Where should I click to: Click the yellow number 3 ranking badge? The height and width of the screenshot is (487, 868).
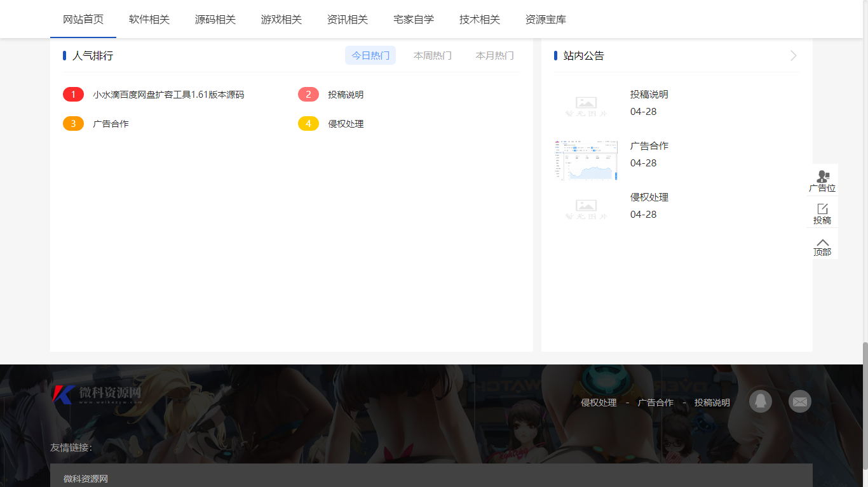point(73,123)
